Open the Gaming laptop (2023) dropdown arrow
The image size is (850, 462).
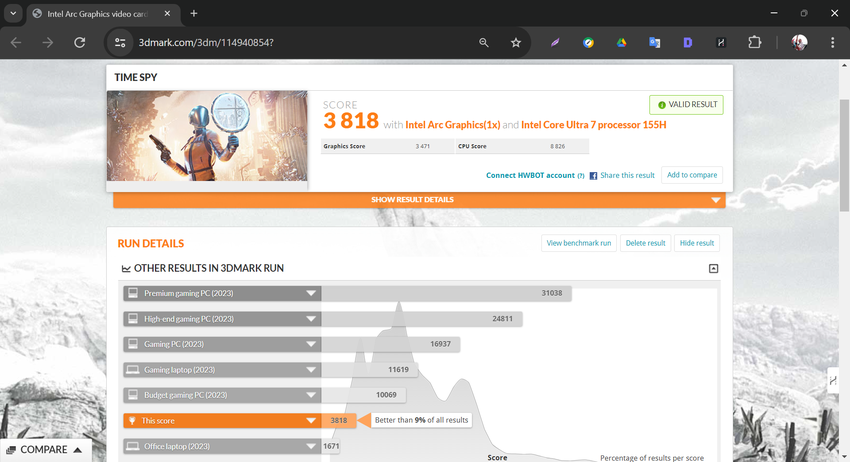pos(311,370)
